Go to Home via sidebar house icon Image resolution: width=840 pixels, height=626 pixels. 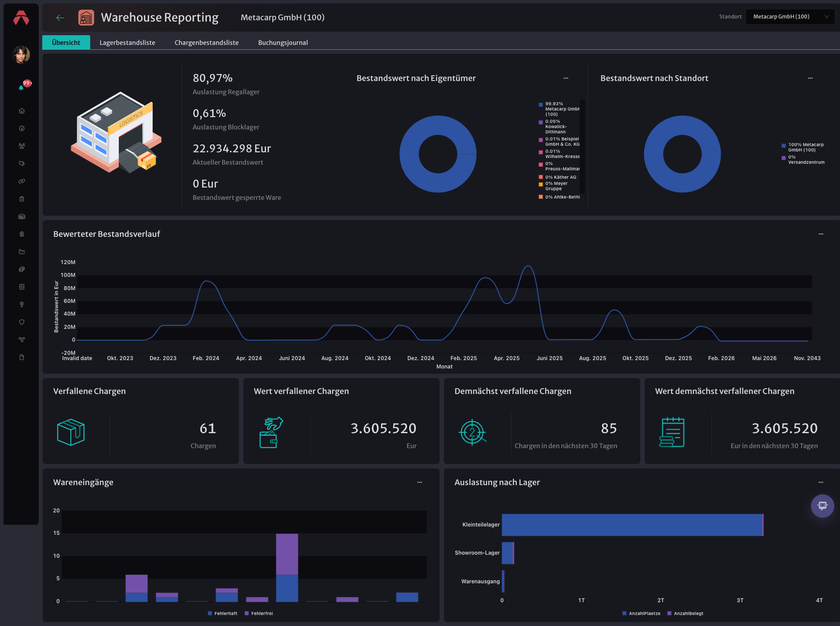[x=22, y=111]
